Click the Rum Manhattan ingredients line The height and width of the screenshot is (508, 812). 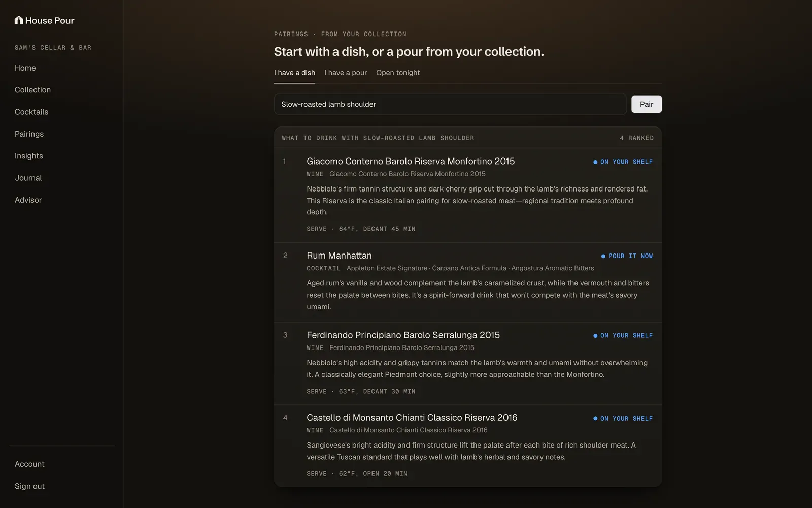470,268
